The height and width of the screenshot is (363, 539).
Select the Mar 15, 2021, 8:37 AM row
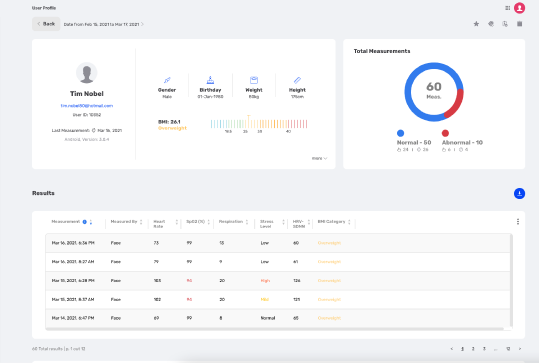[277, 300]
